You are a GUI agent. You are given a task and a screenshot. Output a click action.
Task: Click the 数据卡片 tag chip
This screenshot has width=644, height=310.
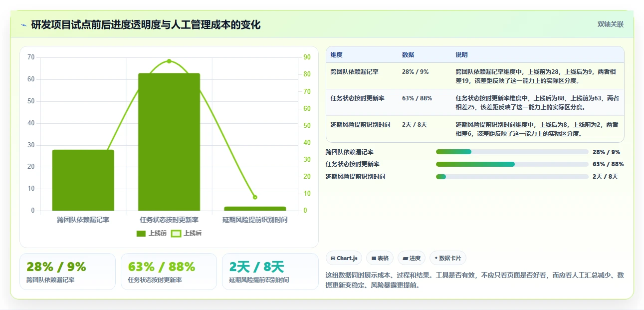(x=447, y=258)
